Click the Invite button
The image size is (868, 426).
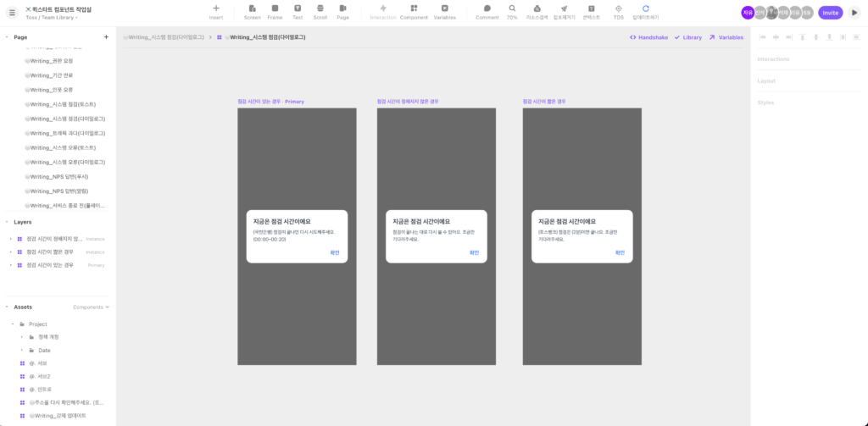[x=831, y=13]
